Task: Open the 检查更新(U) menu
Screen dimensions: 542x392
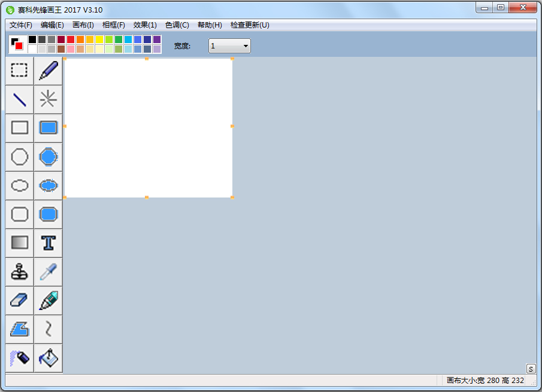Action: click(x=250, y=25)
